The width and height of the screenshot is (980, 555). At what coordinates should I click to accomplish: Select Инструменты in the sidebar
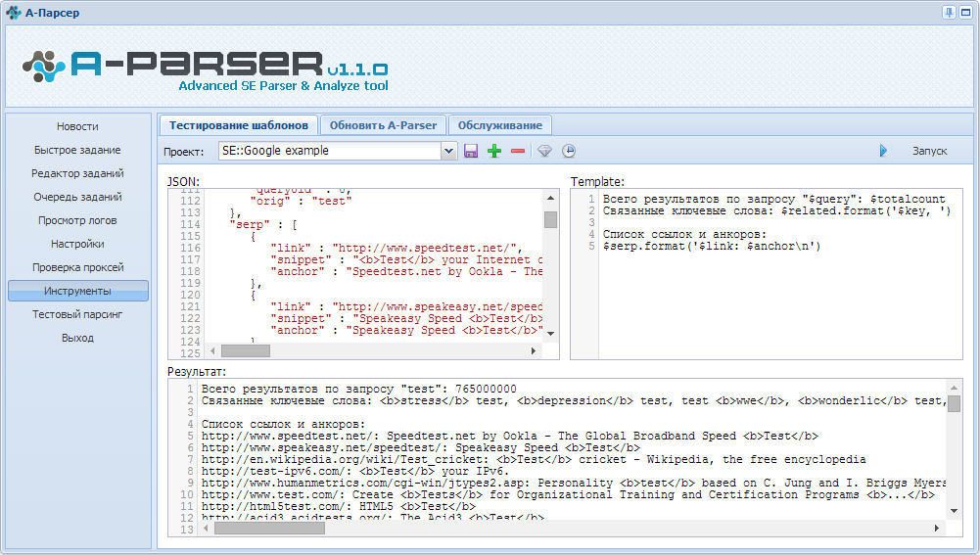(77, 291)
